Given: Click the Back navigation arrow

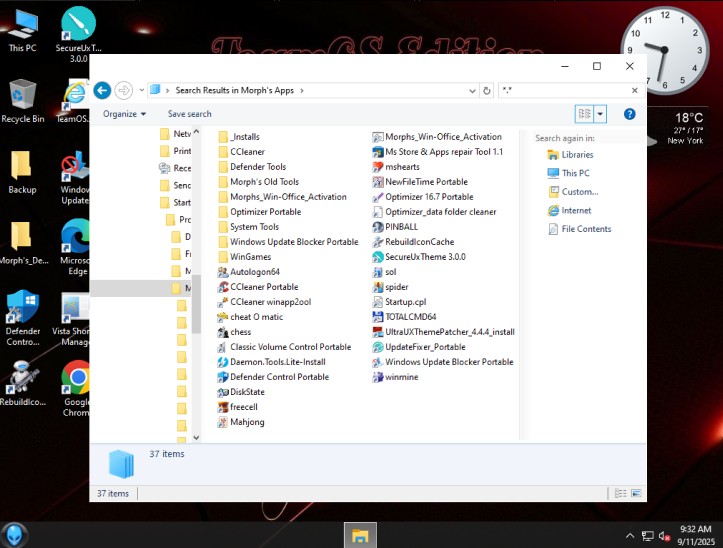Looking at the screenshot, I should (102, 90).
